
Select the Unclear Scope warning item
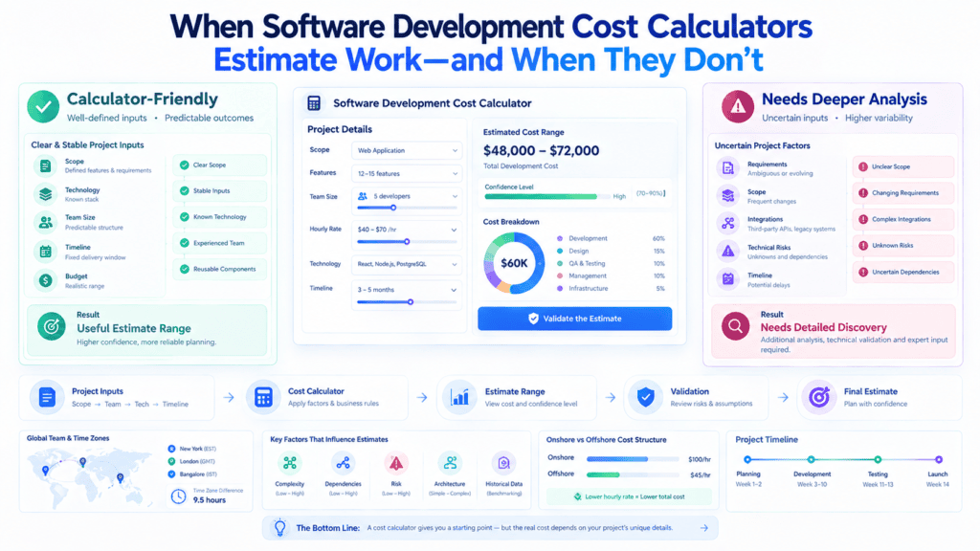tap(903, 166)
